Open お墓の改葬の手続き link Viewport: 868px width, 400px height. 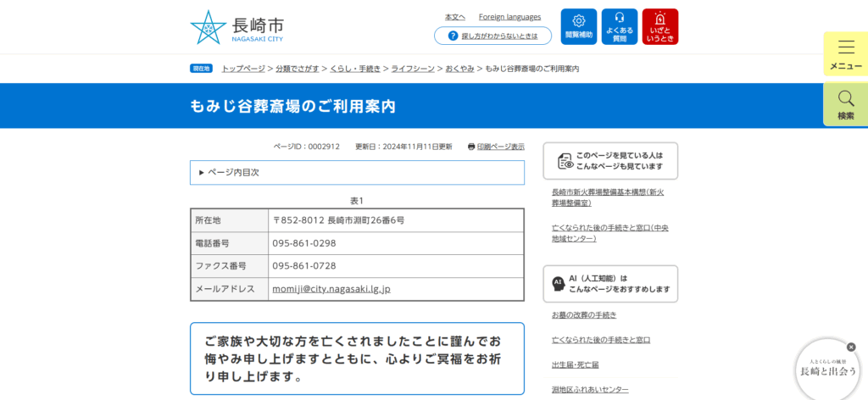click(584, 314)
